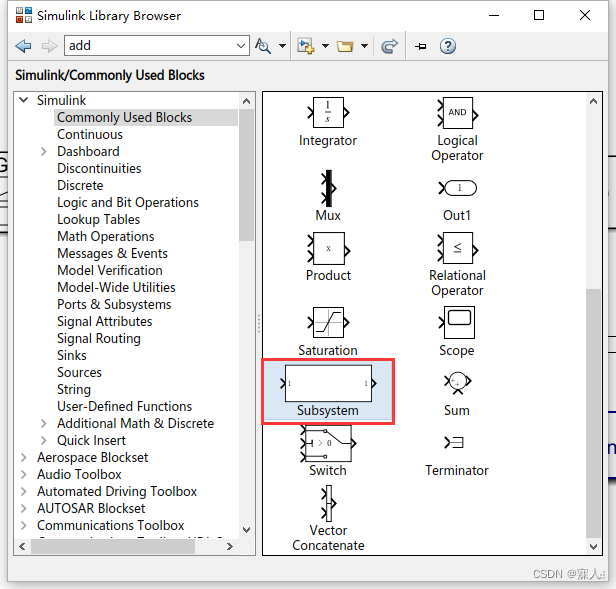This screenshot has height=589, width=616.
Task: Expand Additional Math & Discrete node
Action: [x=44, y=423]
